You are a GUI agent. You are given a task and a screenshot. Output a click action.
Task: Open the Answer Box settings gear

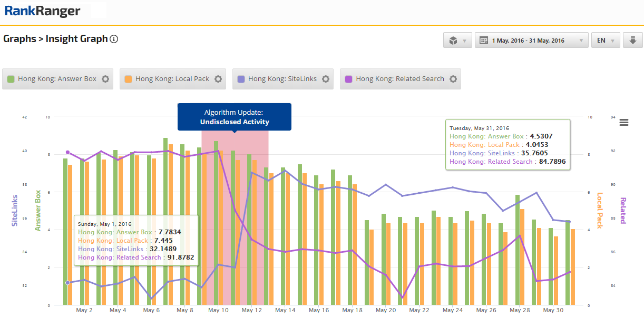[105, 79]
